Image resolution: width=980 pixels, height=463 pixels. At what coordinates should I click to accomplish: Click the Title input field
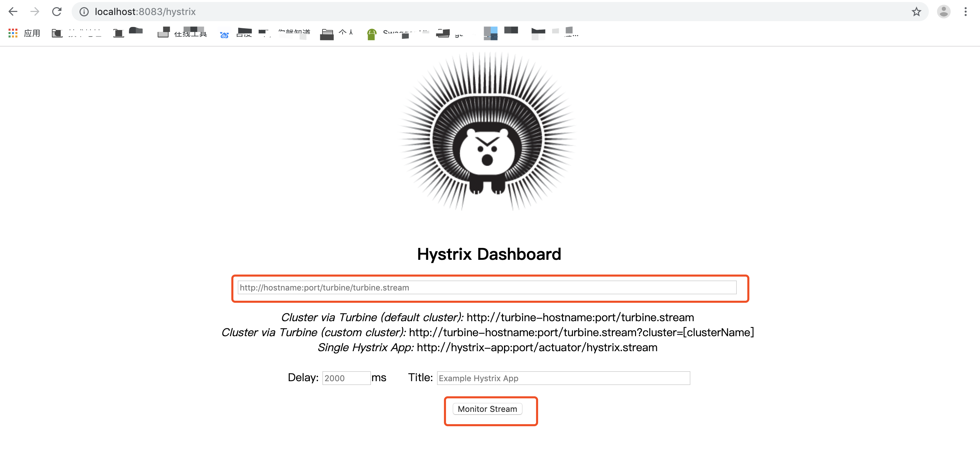563,378
